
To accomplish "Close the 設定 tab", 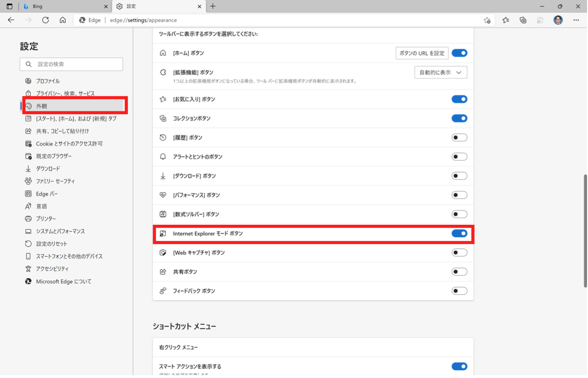I will [x=200, y=7].
